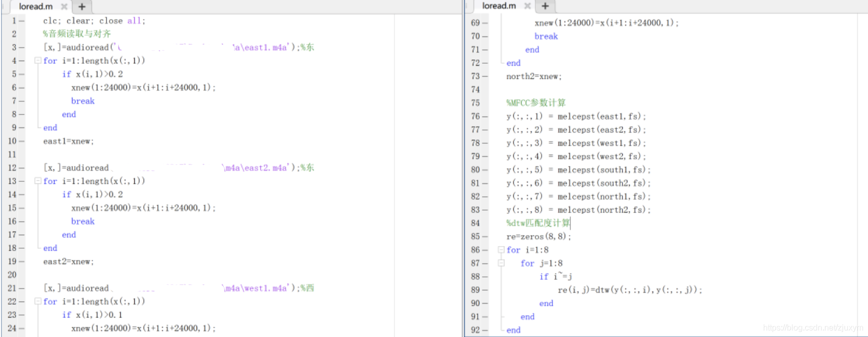Click the comment '%MFCC参数计算' on line 75
The width and height of the screenshot is (868, 337).
536,103
